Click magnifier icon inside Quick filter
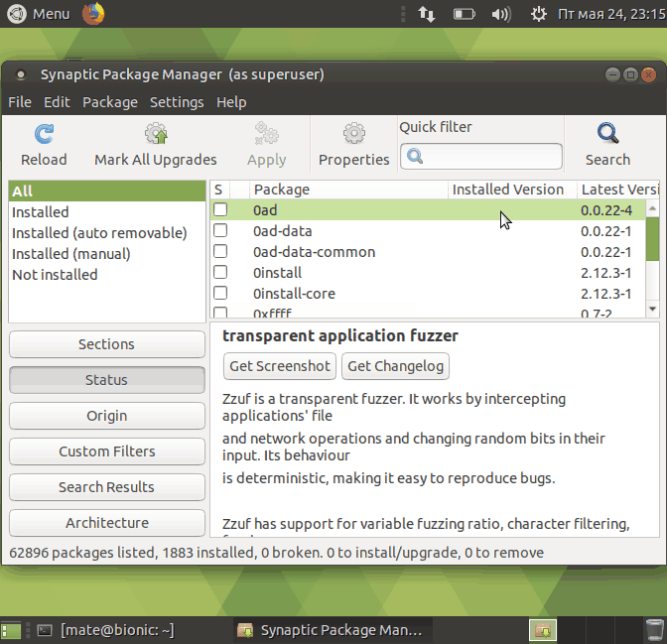 pos(415,156)
